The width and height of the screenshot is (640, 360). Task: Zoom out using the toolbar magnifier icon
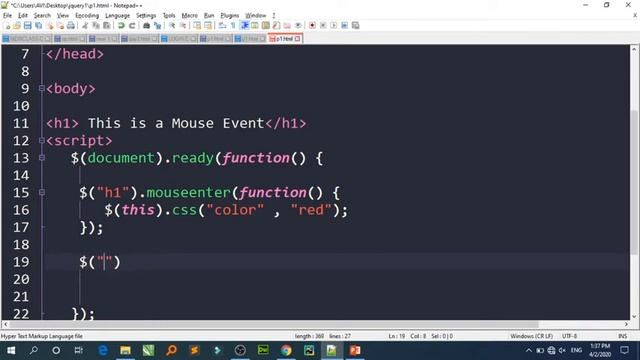[x=183, y=25]
